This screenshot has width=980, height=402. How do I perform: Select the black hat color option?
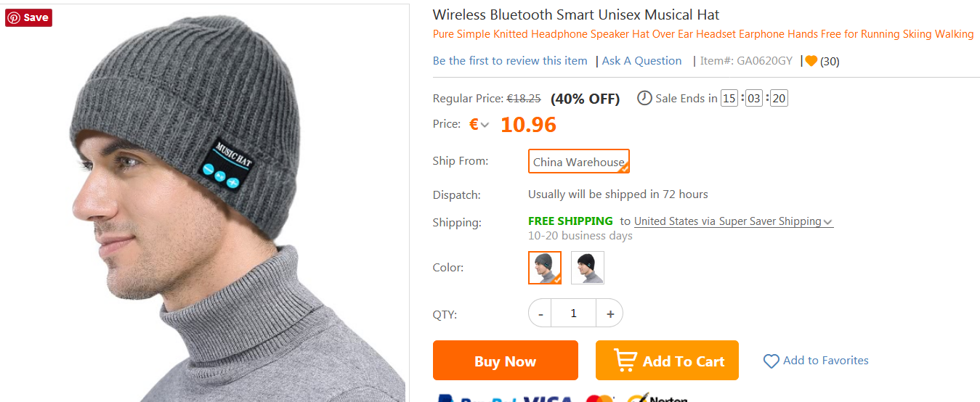(587, 268)
